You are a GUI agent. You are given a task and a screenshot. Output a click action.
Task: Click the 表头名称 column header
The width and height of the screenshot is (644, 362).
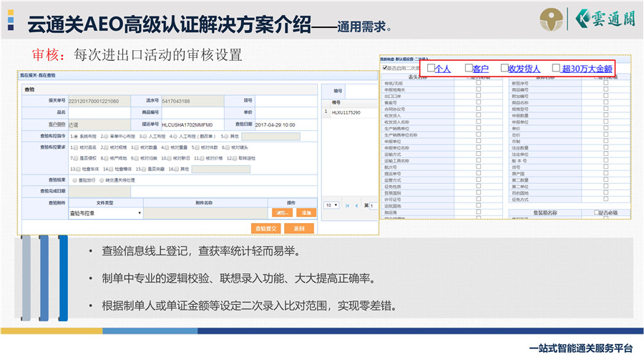click(x=418, y=77)
